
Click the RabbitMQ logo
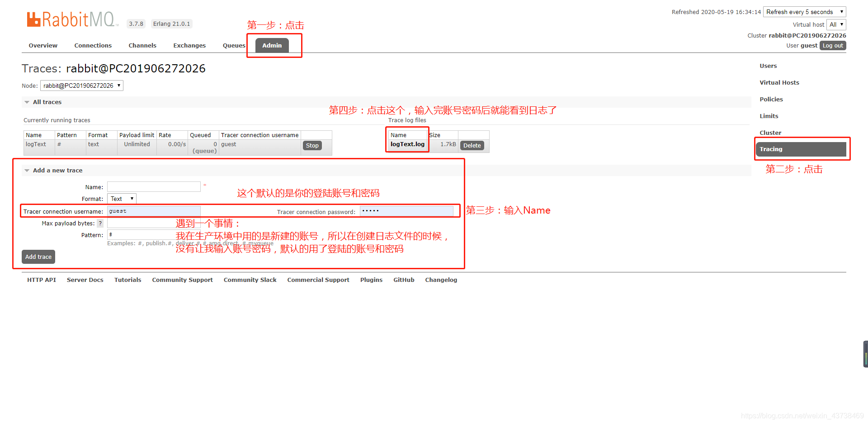[x=71, y=19]
